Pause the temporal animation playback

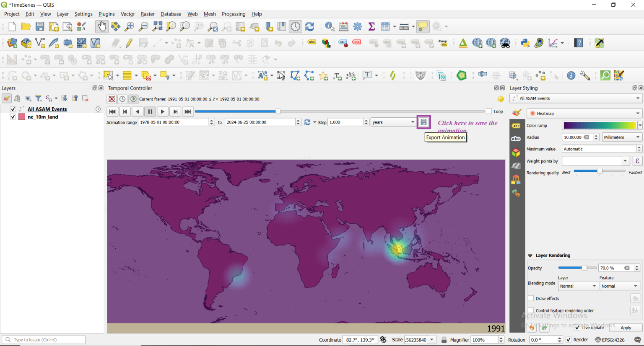[150, 111]
